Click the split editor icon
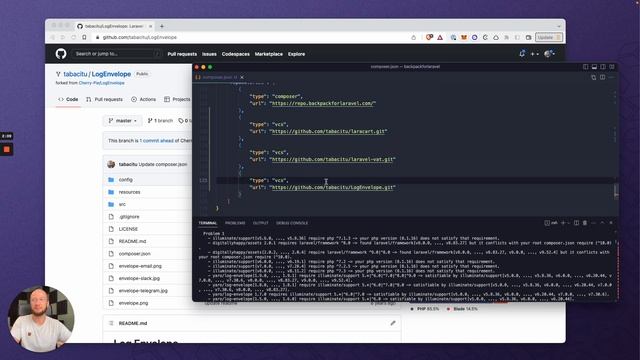This screenshot has width=640, height=360. tap(602, 77)
